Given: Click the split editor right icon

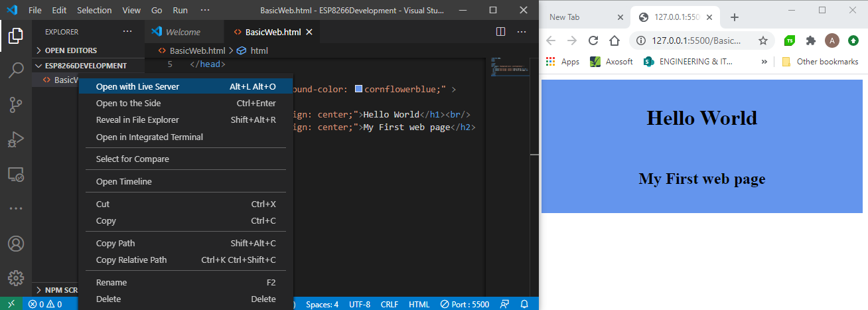Looking at the screenshot, I should [501, 32].
